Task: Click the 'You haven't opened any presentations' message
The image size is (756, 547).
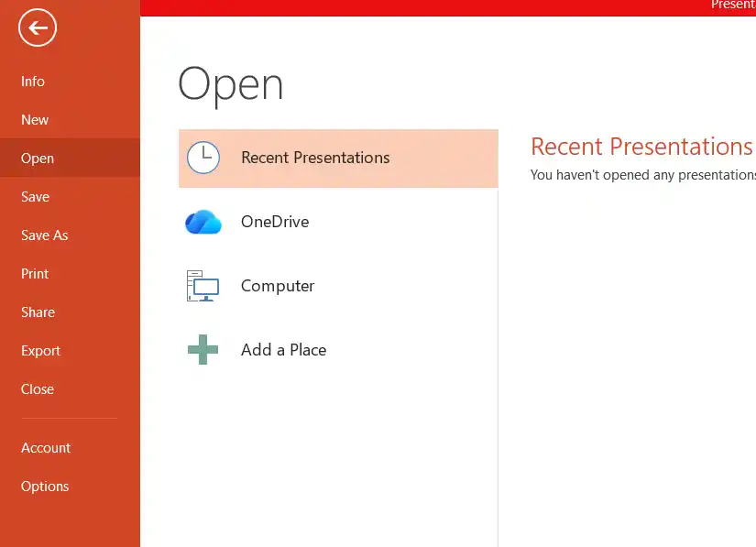Action: pos(643,175)
